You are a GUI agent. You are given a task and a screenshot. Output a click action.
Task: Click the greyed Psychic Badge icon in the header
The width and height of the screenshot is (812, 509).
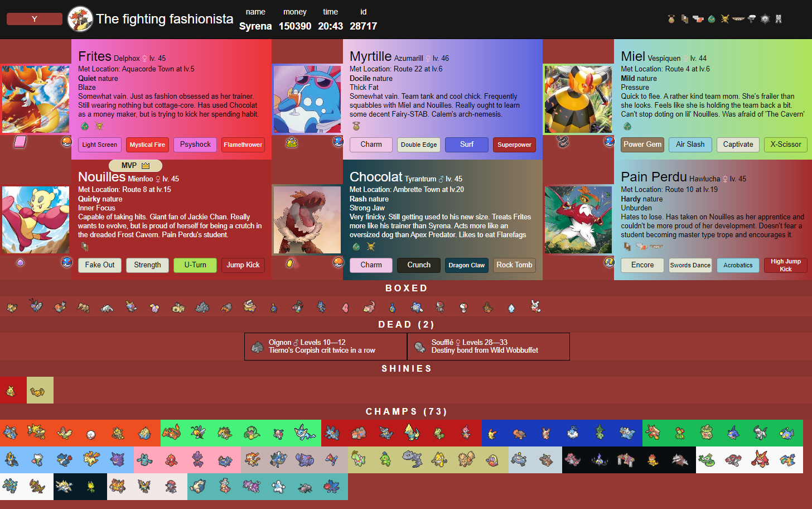click(x=752, y=19)
